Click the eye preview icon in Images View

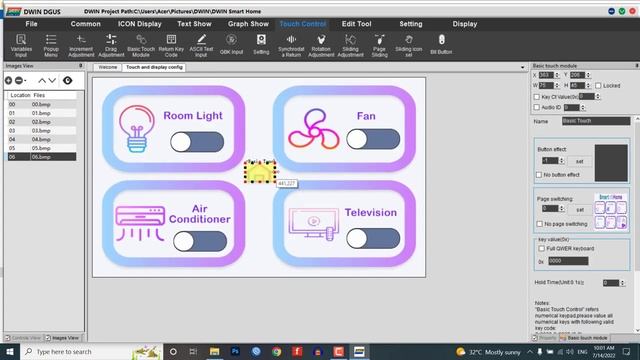(x=68, y=80)
